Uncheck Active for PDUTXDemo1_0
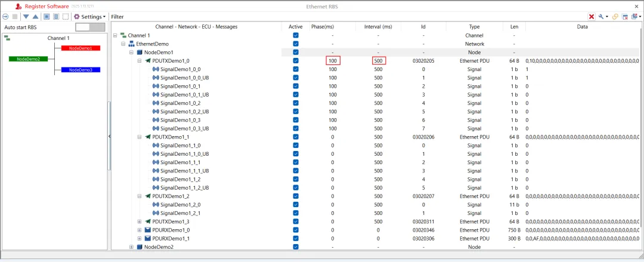644x262 pixels. [296, 61]
